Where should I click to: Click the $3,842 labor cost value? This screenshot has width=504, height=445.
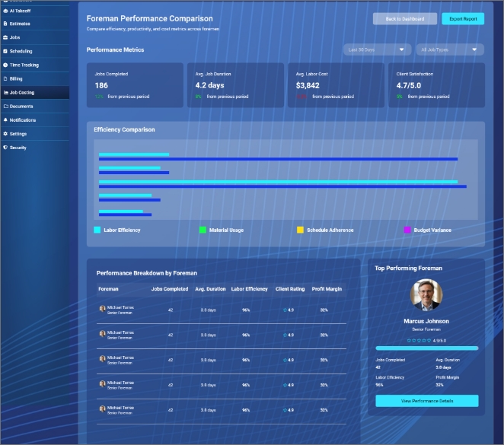[308, 86]
